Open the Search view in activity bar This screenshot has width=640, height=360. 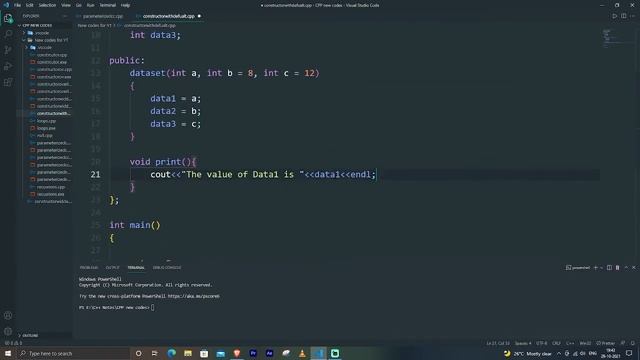click(x=8, y=34)
